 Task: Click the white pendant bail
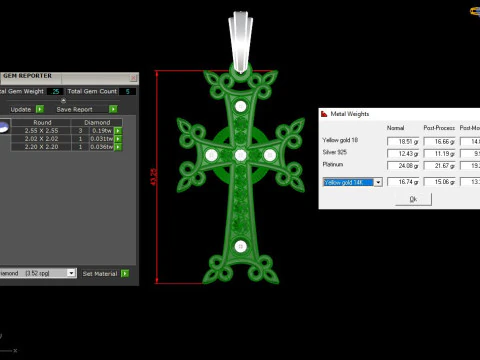[x=240, y=41]
